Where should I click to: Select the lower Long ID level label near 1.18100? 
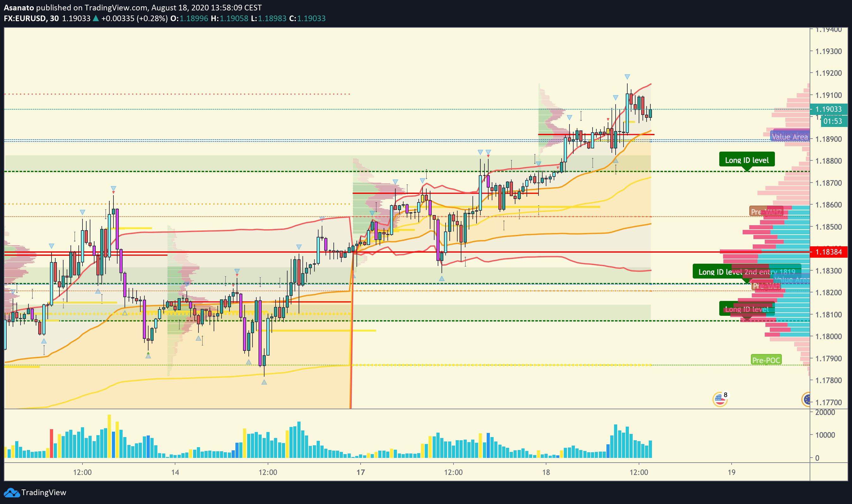tap(747, 309)
